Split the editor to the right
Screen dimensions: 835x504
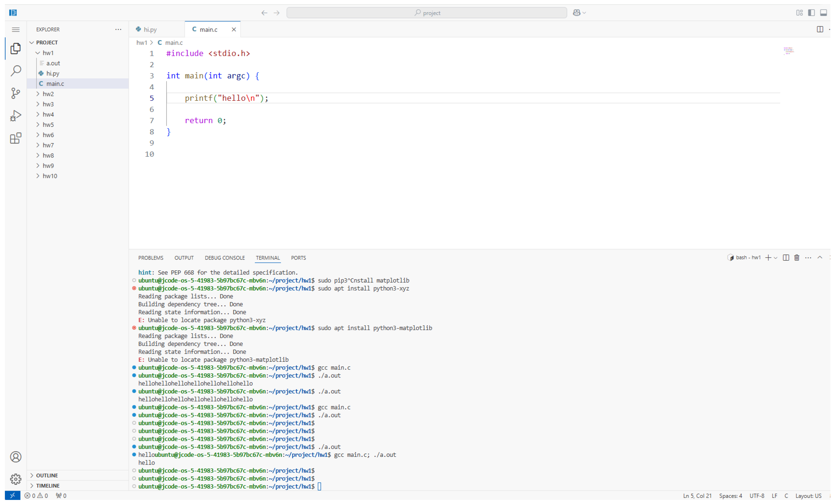point(820,30)
